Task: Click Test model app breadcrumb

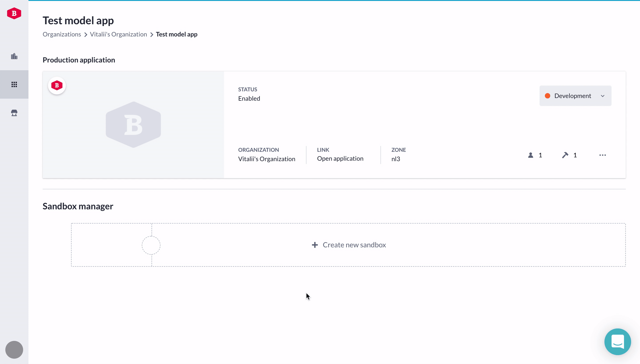Action: coord(176,34)
